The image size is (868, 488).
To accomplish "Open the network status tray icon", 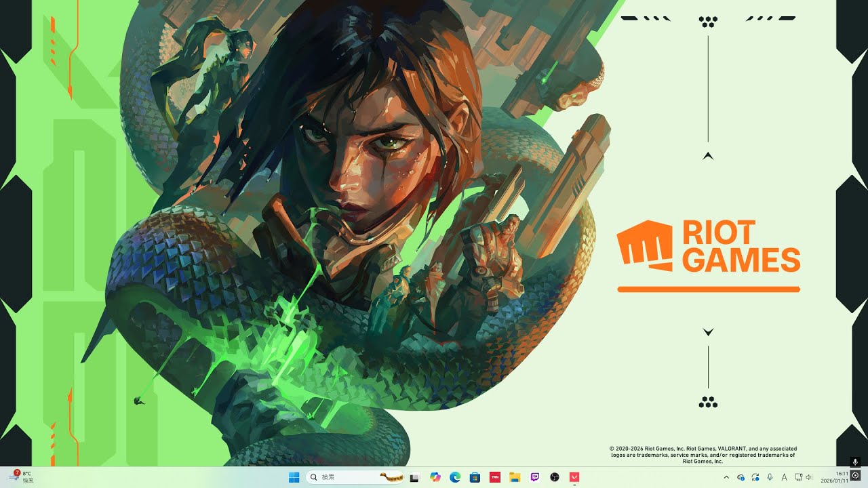I will (x=798, y=477).
